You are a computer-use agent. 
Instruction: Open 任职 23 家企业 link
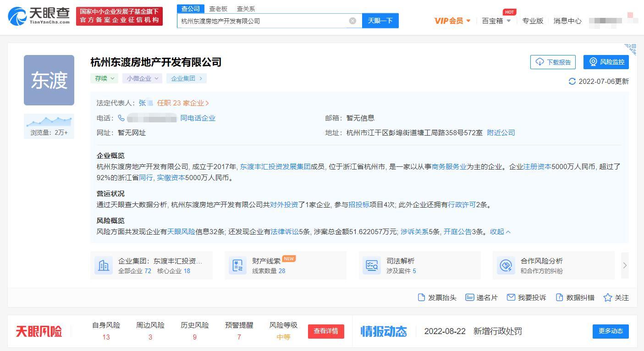[x=183, y=103]
